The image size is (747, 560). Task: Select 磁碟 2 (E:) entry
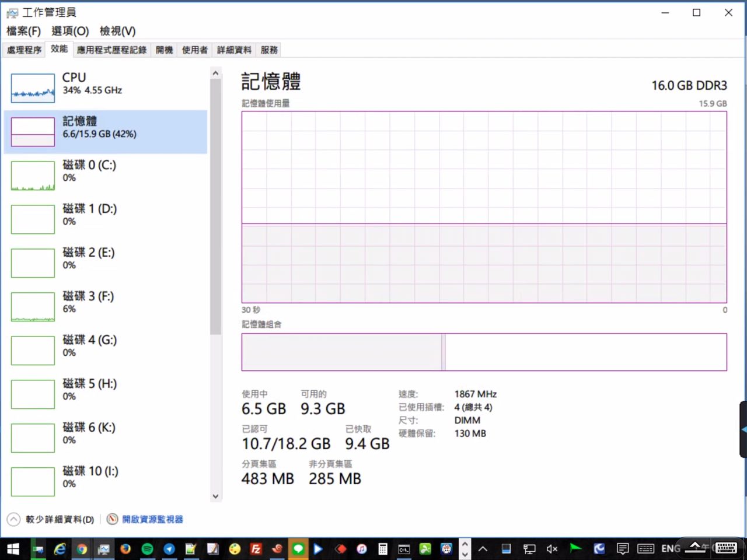click(106, 263)
